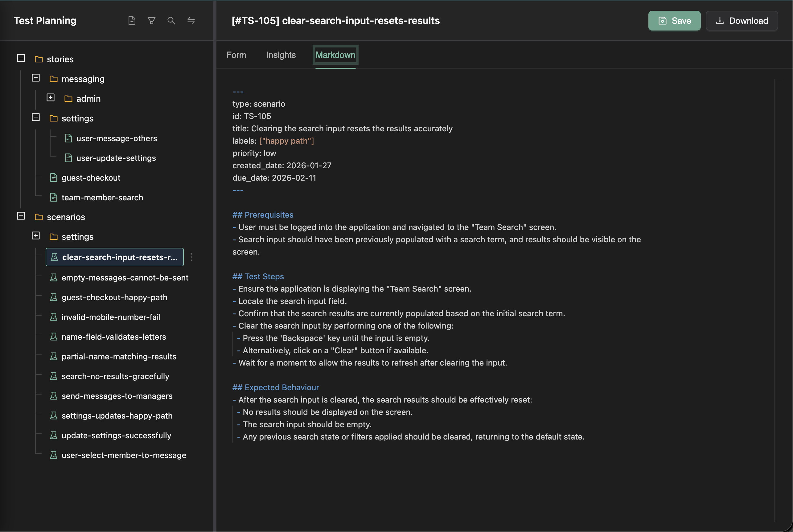This screenshot has height=532, width=793.
Task: Open the three-dot menu on clear-search-input-resets-r...
Action: coord(192,257)
